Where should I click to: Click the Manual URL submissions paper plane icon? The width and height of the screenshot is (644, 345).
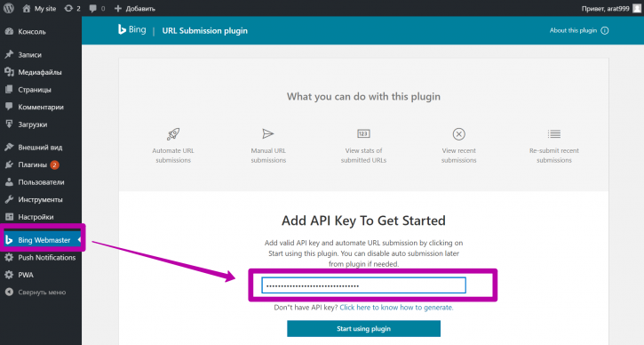267,133
